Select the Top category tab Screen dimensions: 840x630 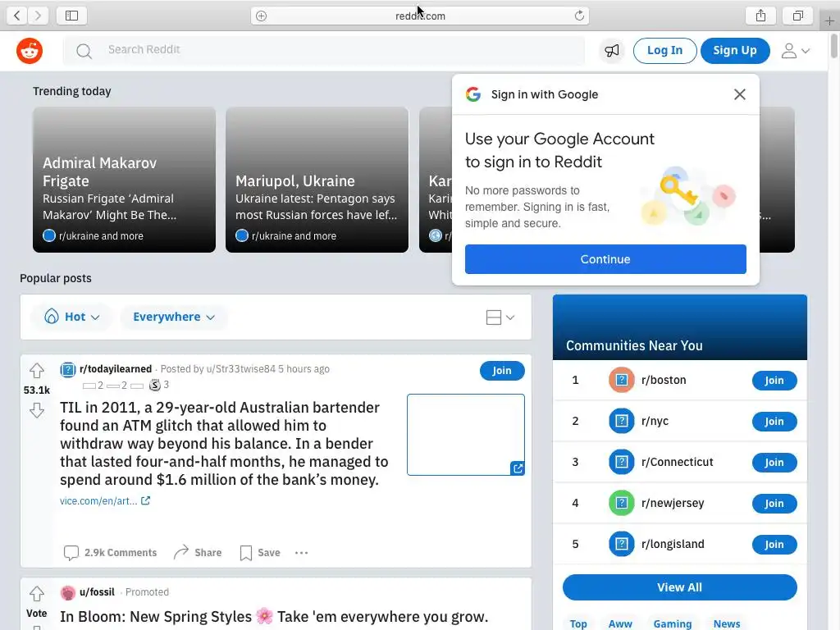click(x=578, y=623)
